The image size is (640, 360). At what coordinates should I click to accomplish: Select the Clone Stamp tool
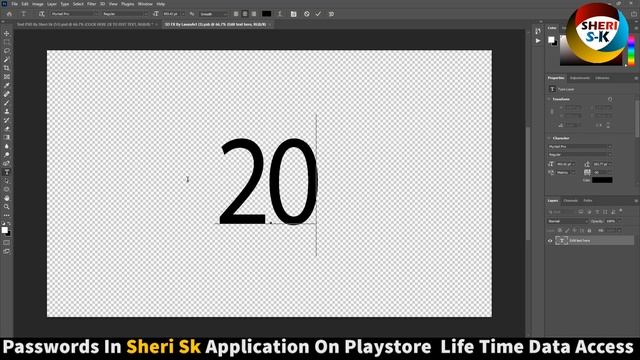point(7,111)
